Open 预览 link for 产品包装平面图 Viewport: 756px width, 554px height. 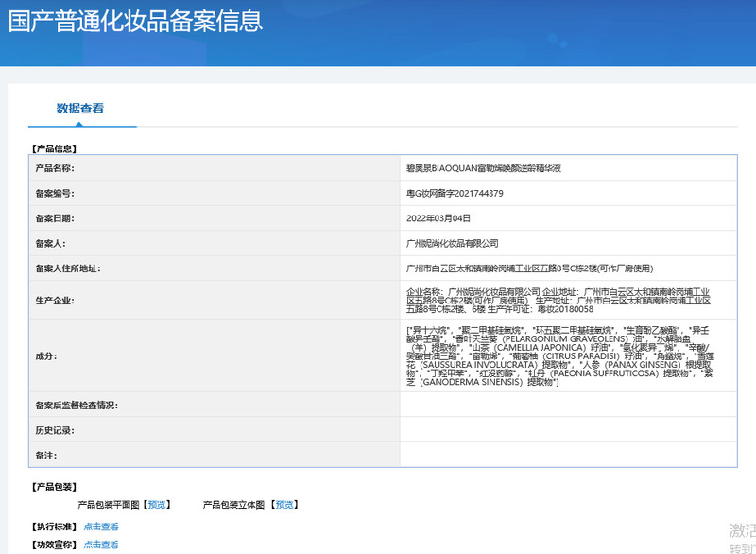[x=157, y=505]
